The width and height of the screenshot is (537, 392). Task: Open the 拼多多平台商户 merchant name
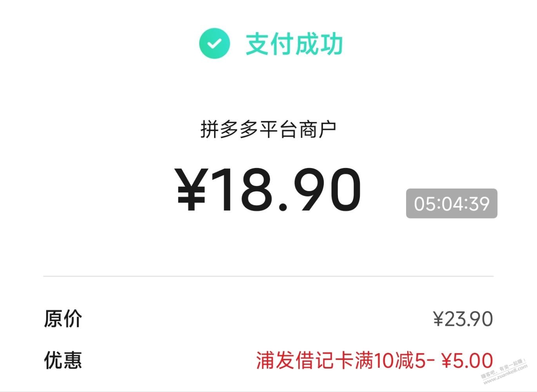click(268, 129)
